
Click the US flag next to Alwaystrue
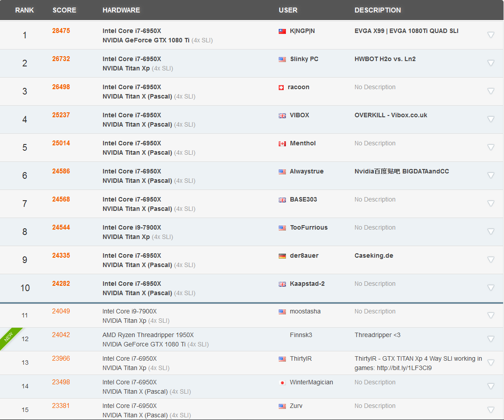(282, 172)
